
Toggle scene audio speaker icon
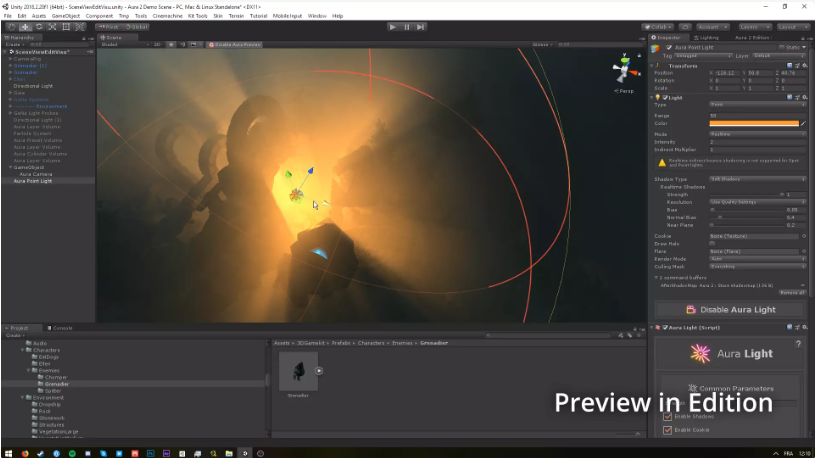tap(182, 44)
